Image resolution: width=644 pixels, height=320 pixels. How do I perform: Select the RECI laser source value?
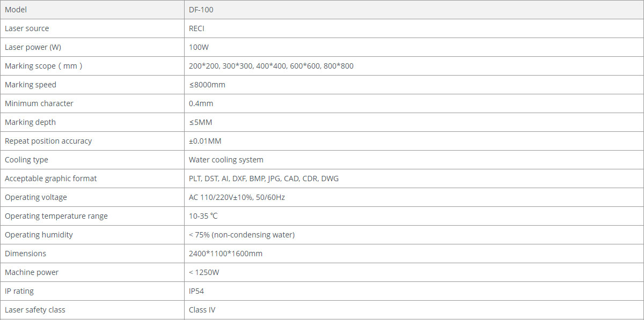click(196, 28)
